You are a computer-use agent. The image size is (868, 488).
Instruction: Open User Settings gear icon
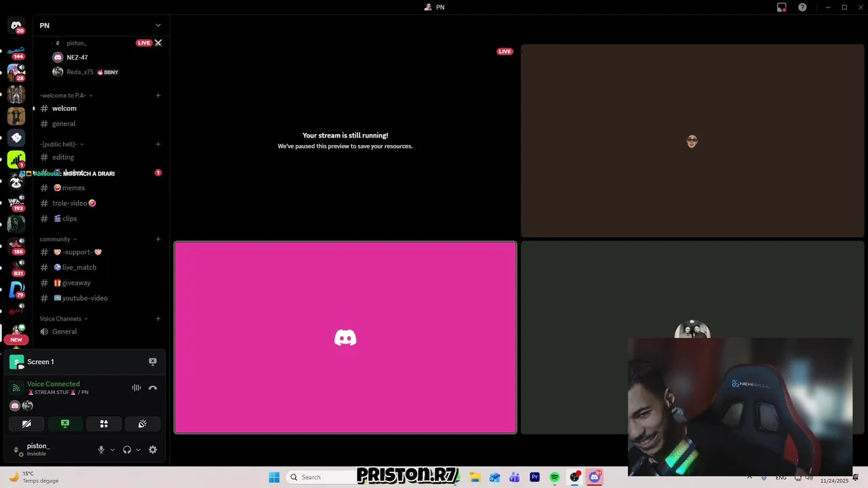click(153, 449)
